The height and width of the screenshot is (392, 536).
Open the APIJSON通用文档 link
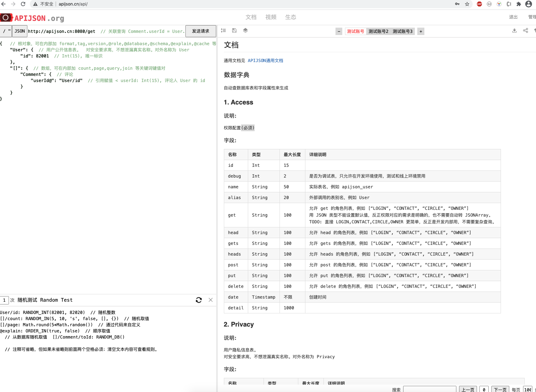tap(265, 61)
